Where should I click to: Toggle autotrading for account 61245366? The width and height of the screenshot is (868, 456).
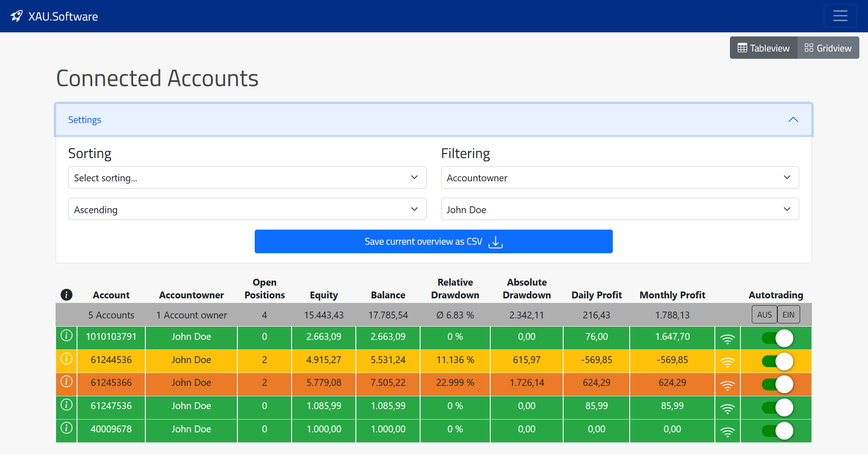pos(777,384)
